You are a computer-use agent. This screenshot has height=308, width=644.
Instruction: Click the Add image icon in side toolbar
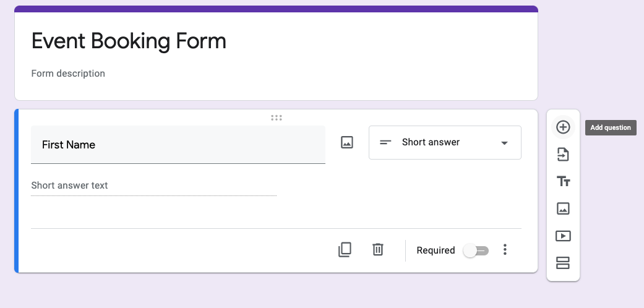(x=563, y=208)
